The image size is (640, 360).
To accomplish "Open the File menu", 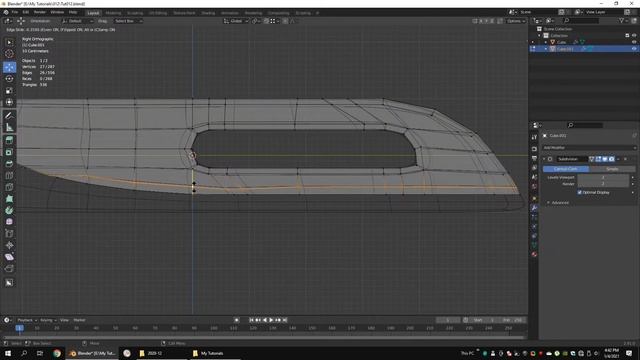I will click(15, 12).
